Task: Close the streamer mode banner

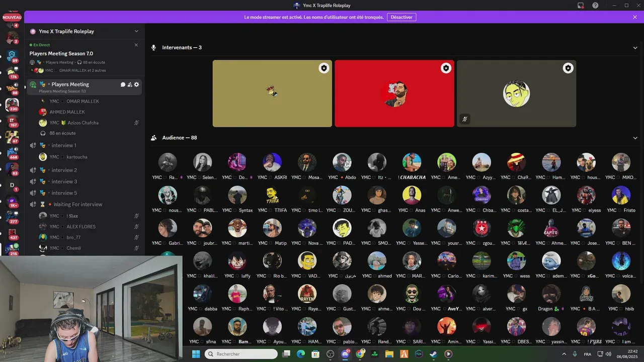Action: click(x=635, y=17)
